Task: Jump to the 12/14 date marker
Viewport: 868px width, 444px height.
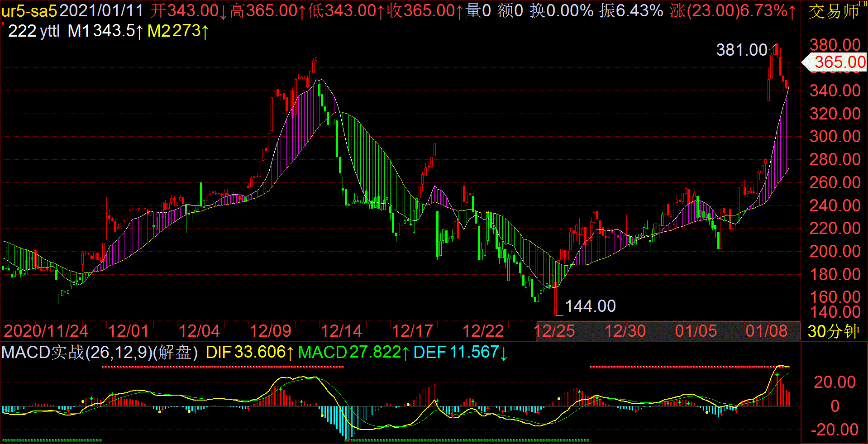Action: [x=341, y=331]
